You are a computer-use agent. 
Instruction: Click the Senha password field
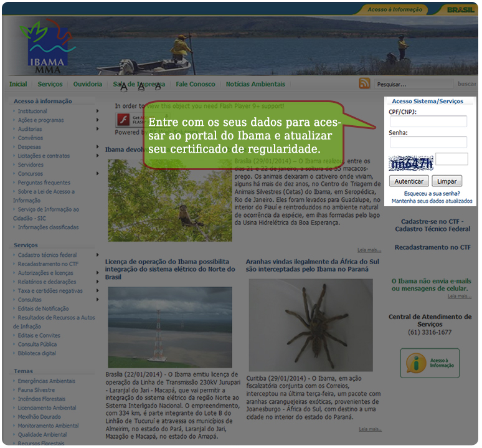point(428,142)
